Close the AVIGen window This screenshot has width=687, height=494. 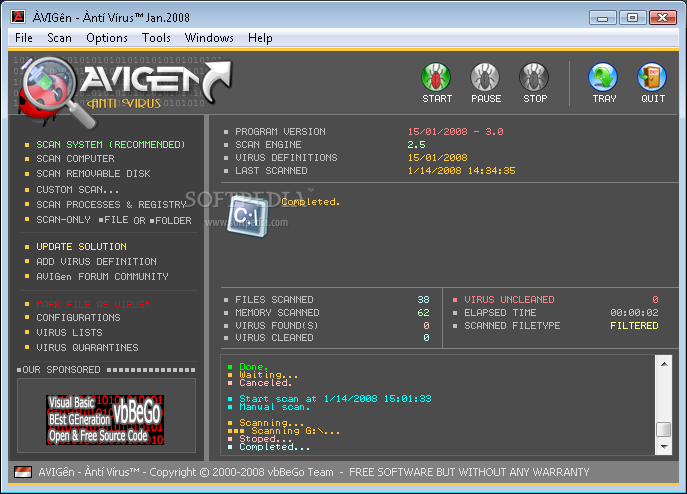click(662, 18)
